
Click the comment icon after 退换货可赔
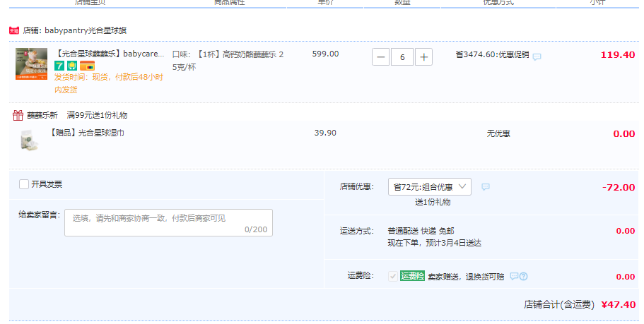[514, 276]
